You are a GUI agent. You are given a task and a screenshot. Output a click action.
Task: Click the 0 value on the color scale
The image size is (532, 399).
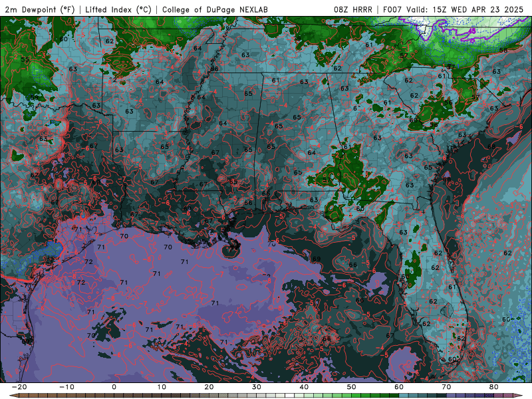[x=114, y=387]
